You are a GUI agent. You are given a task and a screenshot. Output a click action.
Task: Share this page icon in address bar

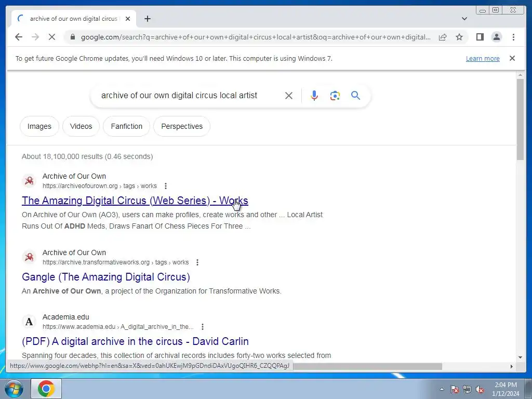tap(443, 37)
